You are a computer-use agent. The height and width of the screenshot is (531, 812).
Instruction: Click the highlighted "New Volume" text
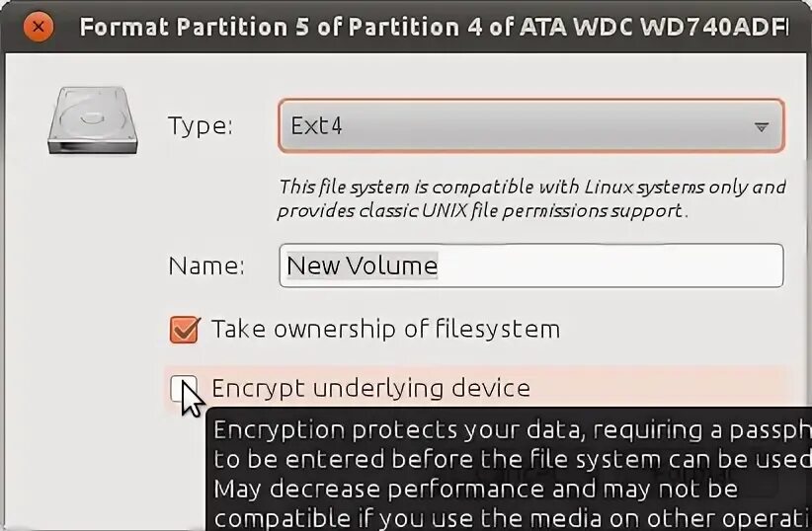coord(362,265)
